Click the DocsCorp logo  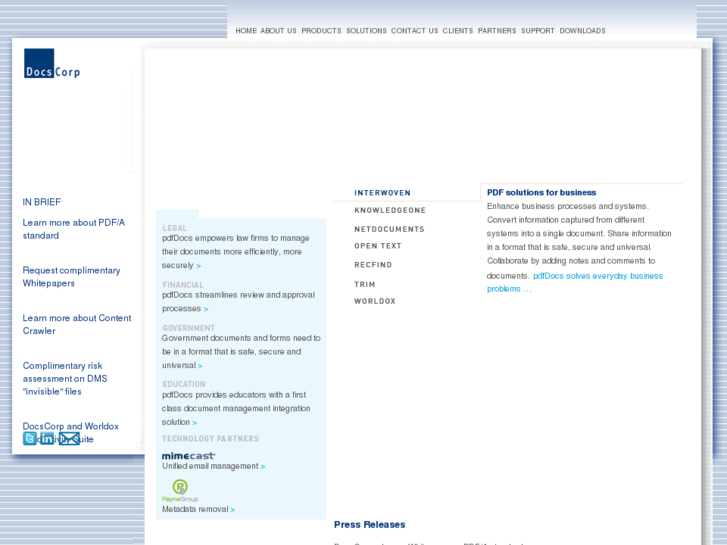[52, 63]
